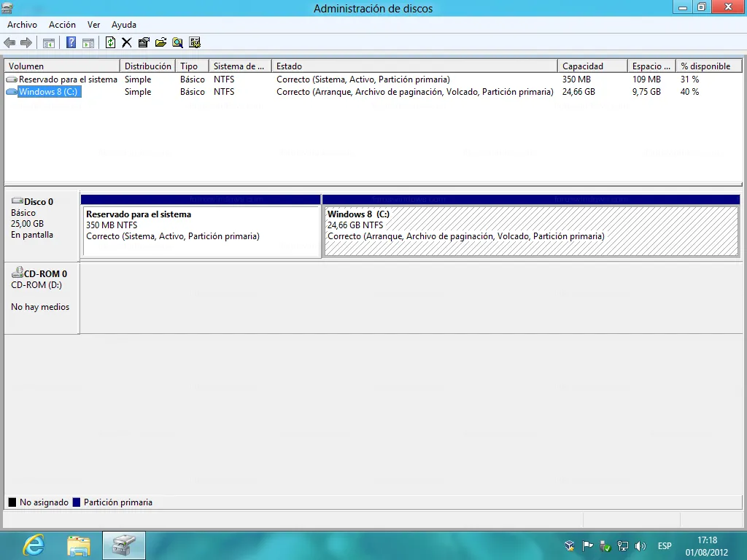Click the CD-ROM 0 drive icon

click(x=18, y=273)
